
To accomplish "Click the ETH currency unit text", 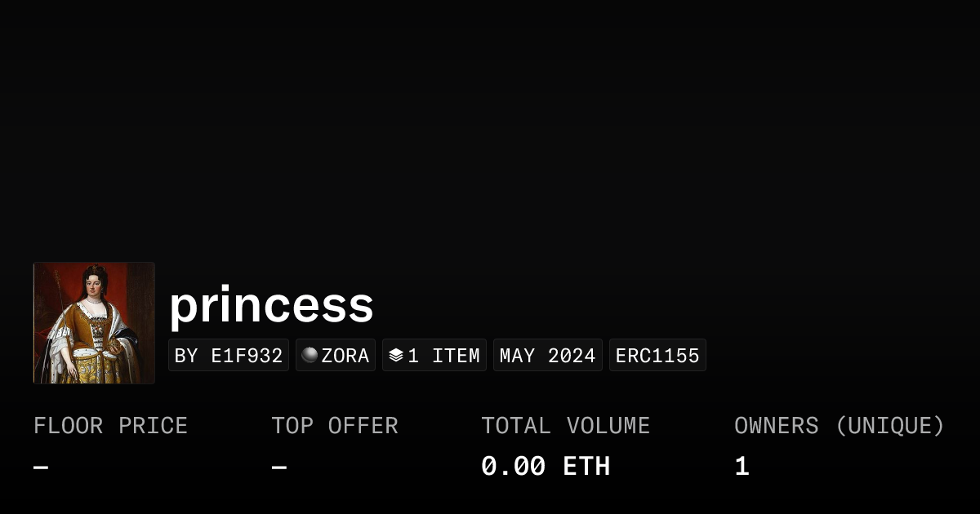I will (586, 467).
